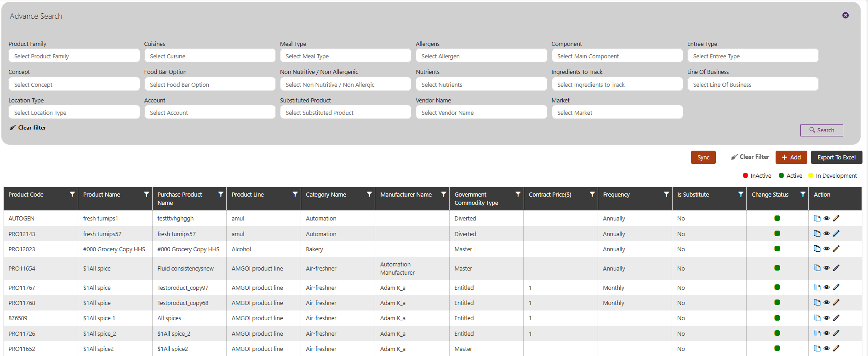Copy product PRO12023
The image size is (868, 356).
(x=817, y=249)
